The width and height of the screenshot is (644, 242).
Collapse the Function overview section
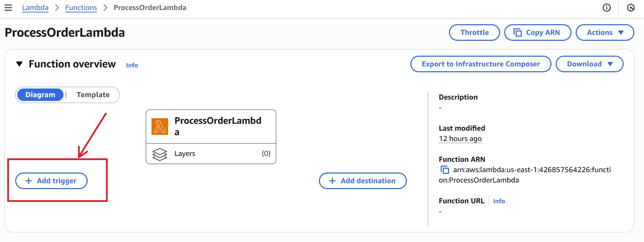coord(20,64)
